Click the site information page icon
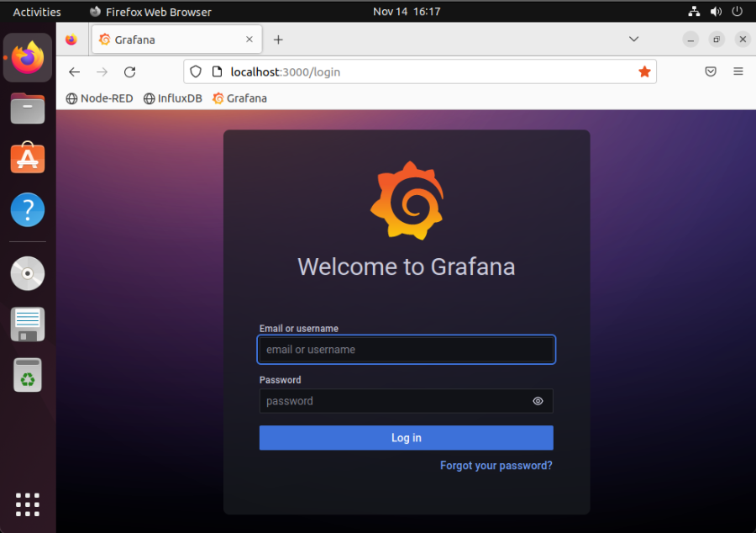The height and width of the screenshot is (533, 756). 217,71
